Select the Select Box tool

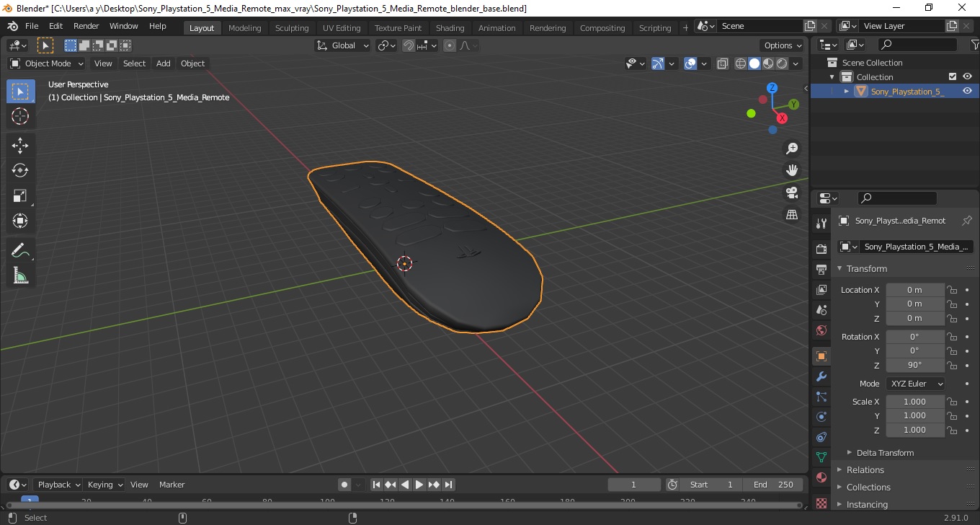pos(20,92)
